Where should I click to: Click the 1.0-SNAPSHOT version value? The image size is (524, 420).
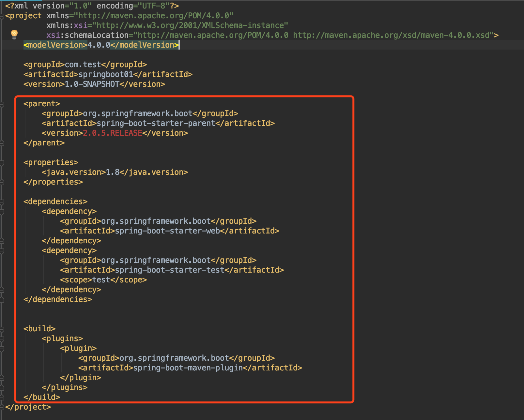point(92,84)
